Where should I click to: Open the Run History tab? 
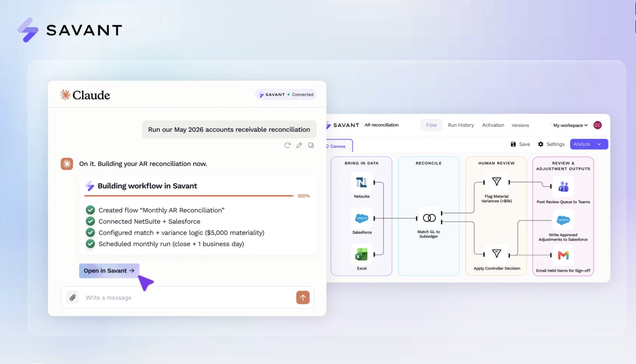pos(461,125)
